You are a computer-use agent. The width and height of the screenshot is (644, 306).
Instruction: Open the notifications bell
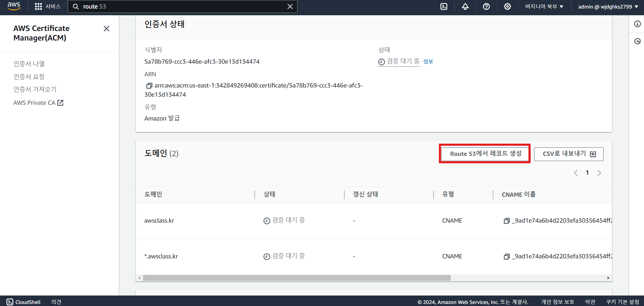click(x=465, y=6)
